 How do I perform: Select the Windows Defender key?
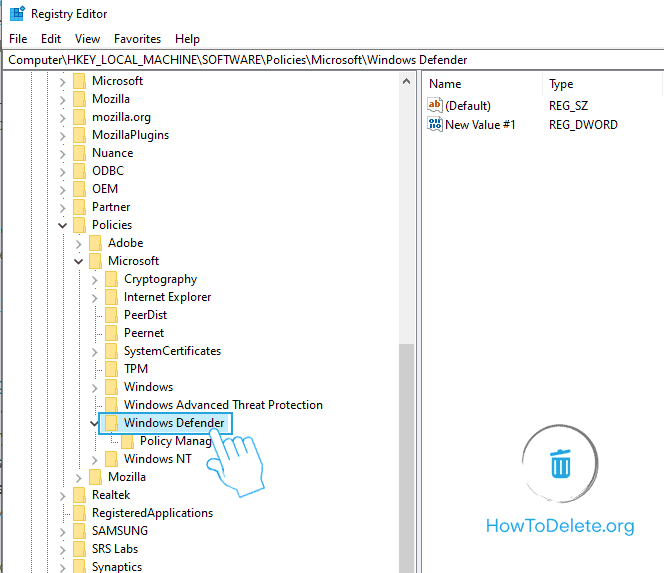pos(174,423)
